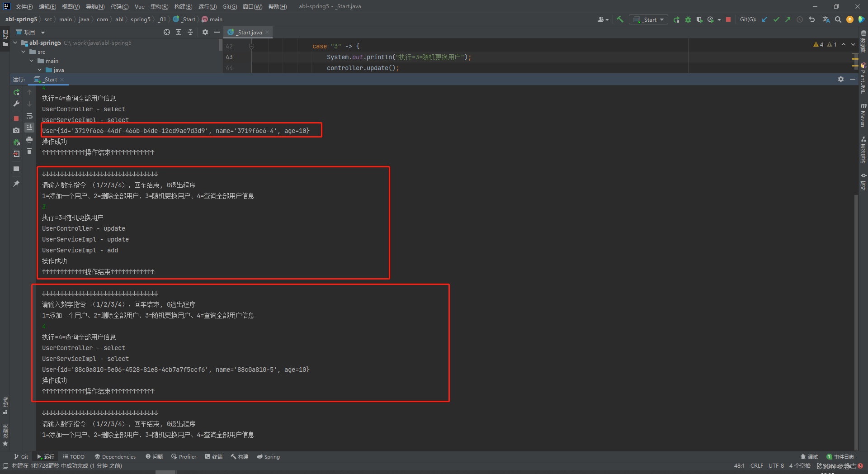Click the Select Opened File target icon
The width and height of the screenshot is (868, 474).
coord(167,32)
